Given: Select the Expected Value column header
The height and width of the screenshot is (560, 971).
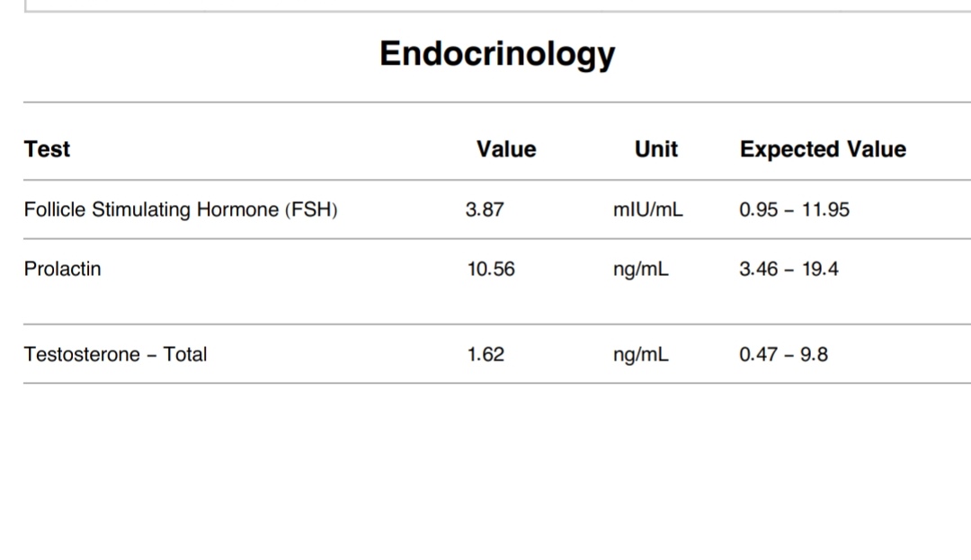Looking at the screenshot, I should pyautogui.click(x=823, y=149).
